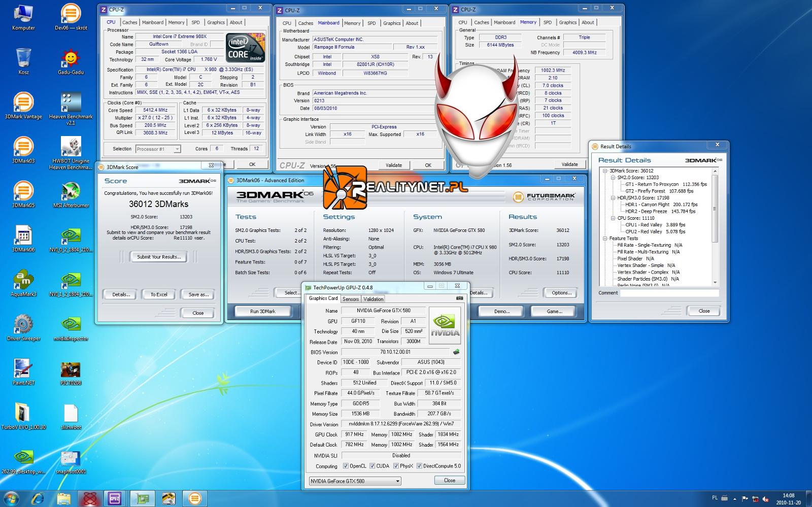Toggle the CUDA checkbox in GPU-Z
The width and height of the screenshot is (812, 507).
pos(372,466)
